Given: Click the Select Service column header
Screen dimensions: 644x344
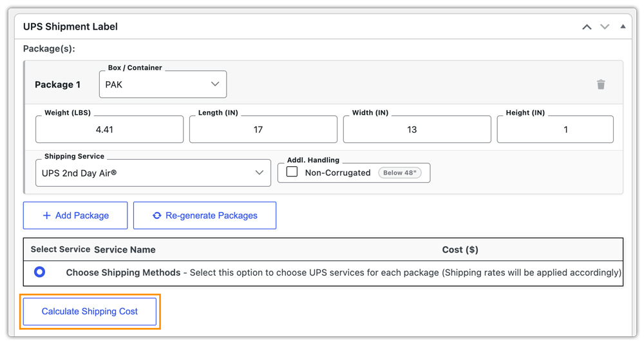Looking at the screenshot, I should (61, 249).
